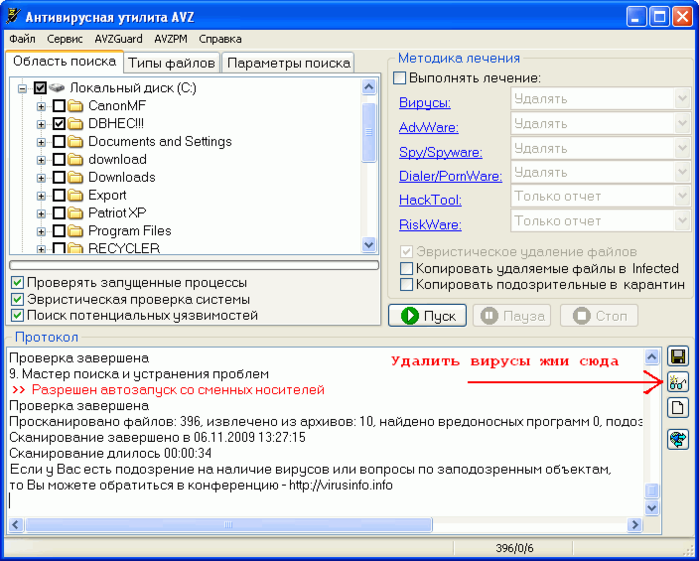Follow the Dialer/PornWare link
The image size is (699, 561).
coord(450,176)
